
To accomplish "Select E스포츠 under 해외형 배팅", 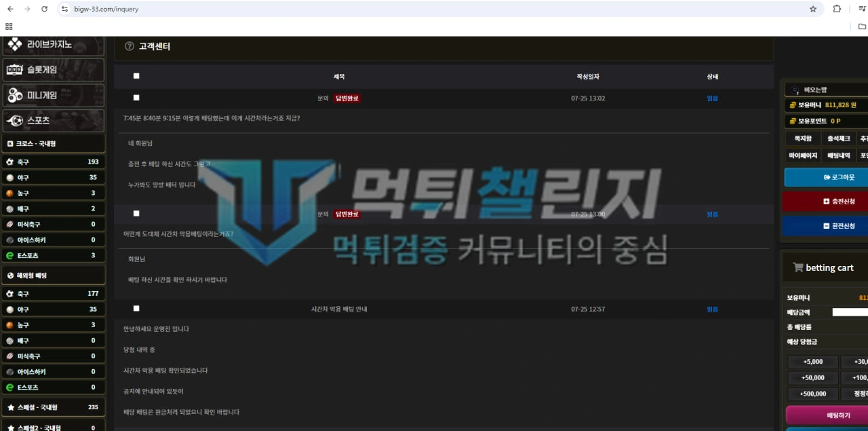I will (54, 387).
